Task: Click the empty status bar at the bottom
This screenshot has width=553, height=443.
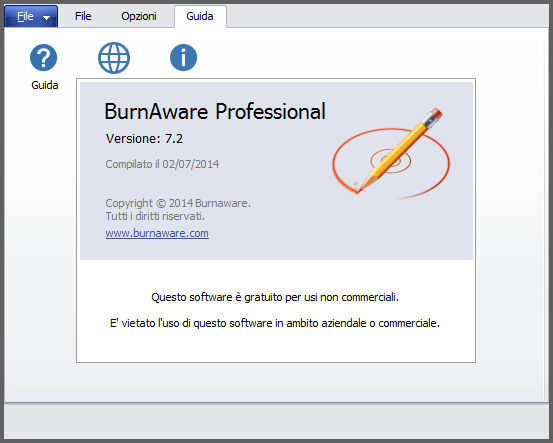Action: click(276, 421)
